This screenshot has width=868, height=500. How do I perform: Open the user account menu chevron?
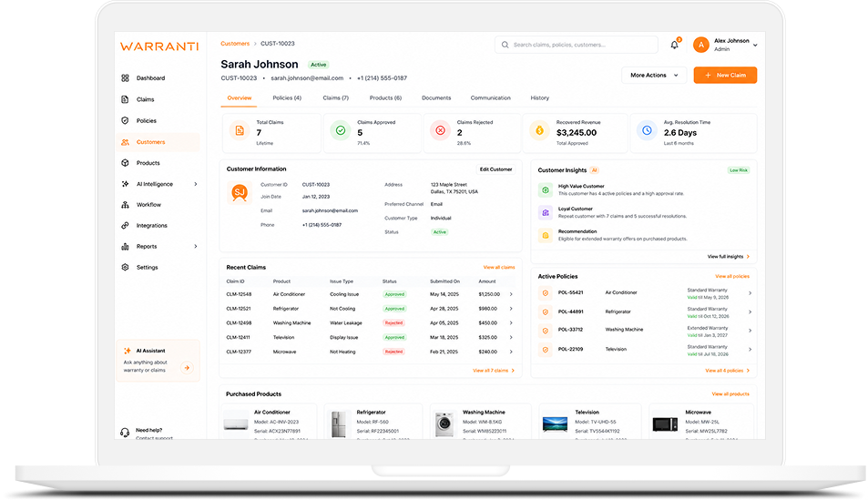(x=755, y=46)
